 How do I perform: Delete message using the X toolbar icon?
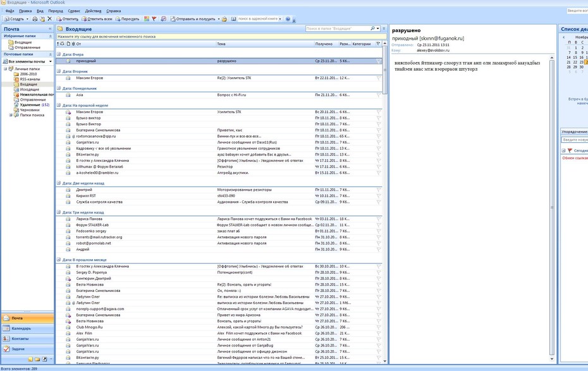(49, 19)
